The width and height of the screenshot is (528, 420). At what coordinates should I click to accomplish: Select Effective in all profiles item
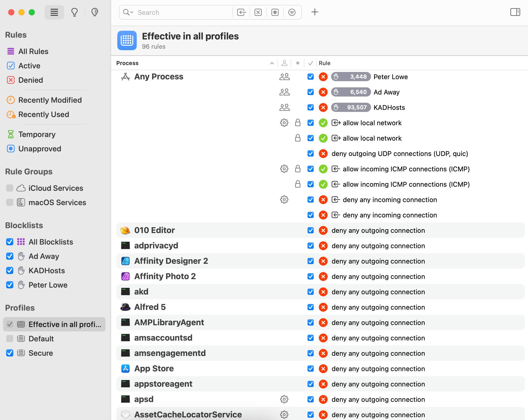(x=54, y=324)
